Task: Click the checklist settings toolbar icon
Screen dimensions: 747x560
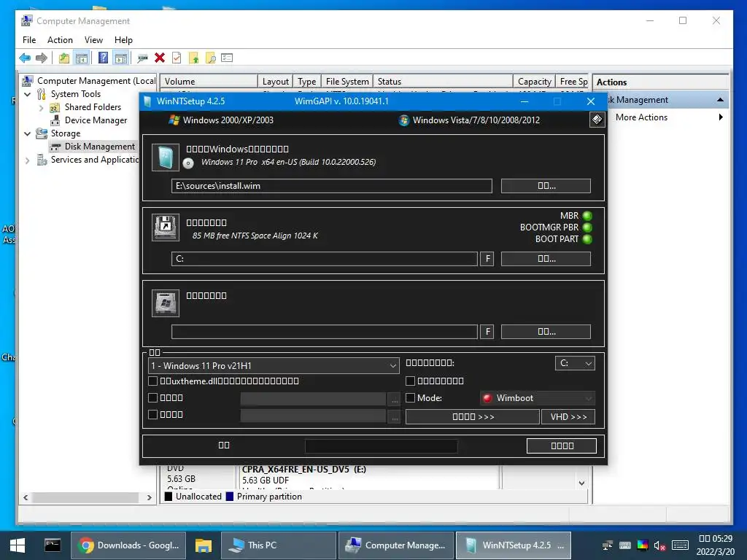Action: [x=228, y=58]
